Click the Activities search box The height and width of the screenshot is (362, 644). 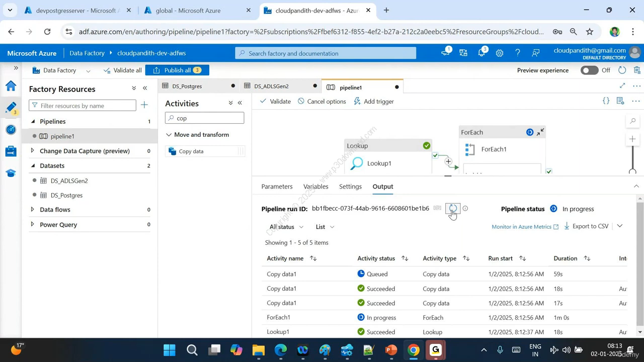pyautogui.click(x=204, y=118)
